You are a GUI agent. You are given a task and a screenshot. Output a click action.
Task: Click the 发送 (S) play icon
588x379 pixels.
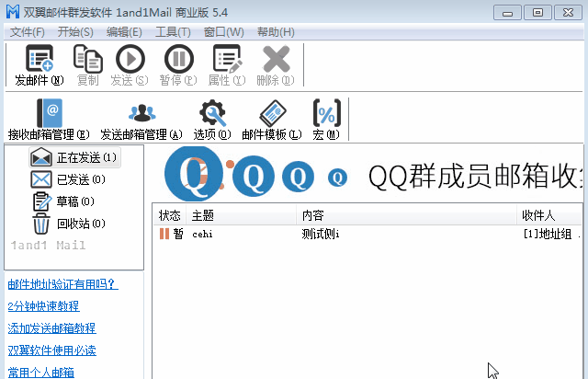(130, 58)
